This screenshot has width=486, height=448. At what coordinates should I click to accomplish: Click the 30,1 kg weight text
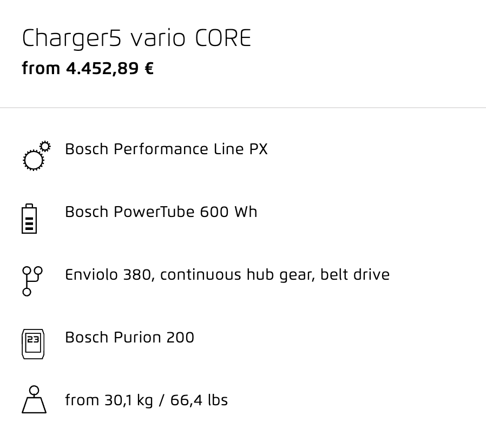coord(129,400)
